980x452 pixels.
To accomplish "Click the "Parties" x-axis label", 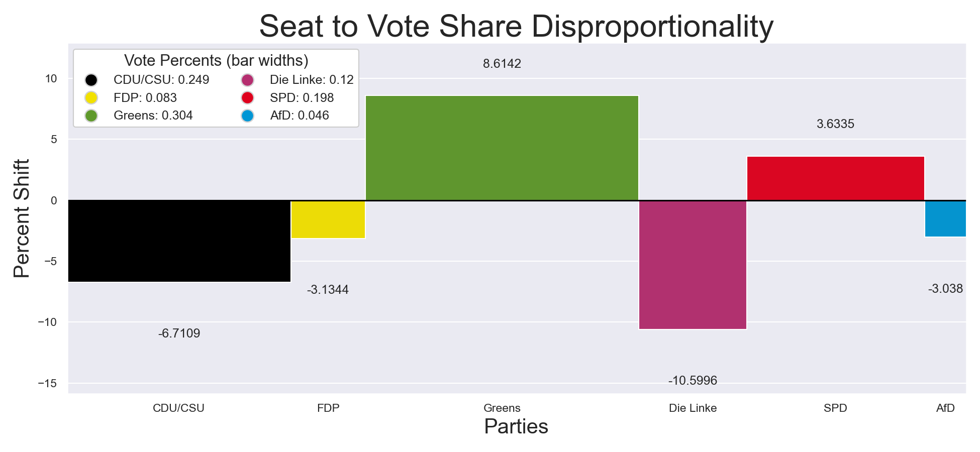I will click(x=516, y=427).
